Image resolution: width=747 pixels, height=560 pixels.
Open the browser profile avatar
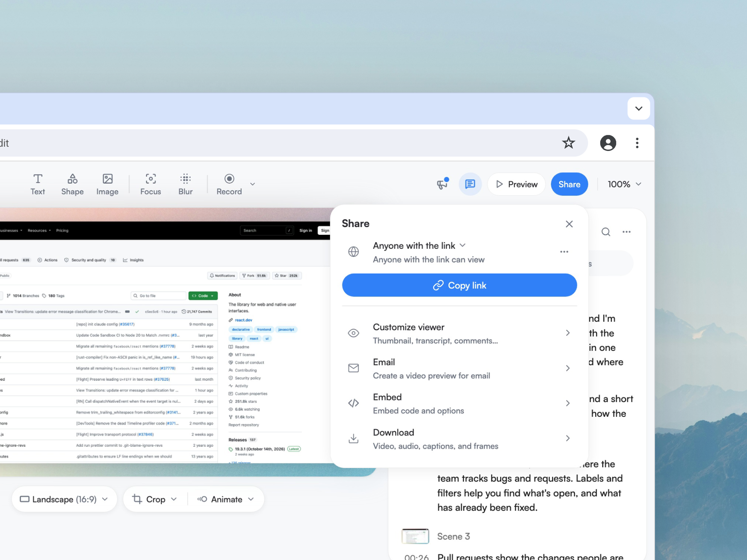pyautogui.click(x=608, y=143)
